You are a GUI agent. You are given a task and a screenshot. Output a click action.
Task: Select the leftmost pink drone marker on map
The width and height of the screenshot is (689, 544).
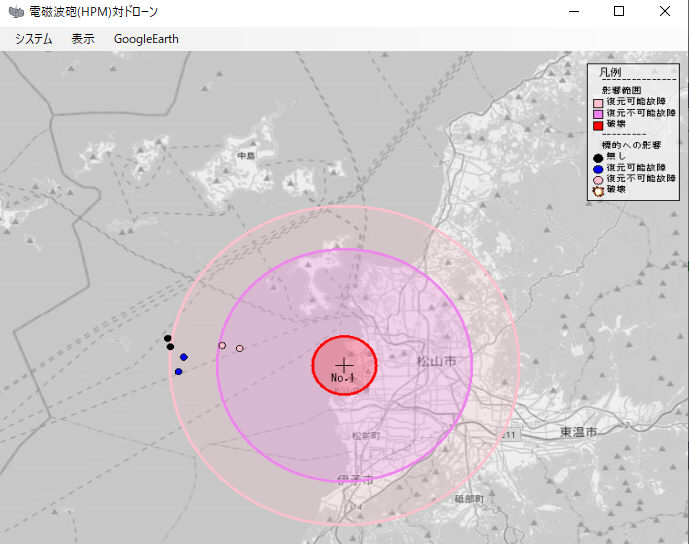point(222,345)
